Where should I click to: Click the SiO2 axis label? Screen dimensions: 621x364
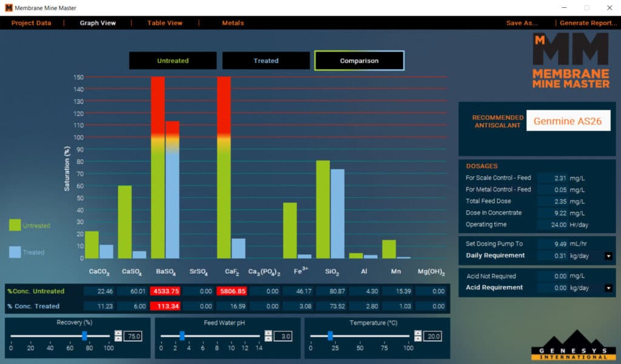tap(332, 272)
